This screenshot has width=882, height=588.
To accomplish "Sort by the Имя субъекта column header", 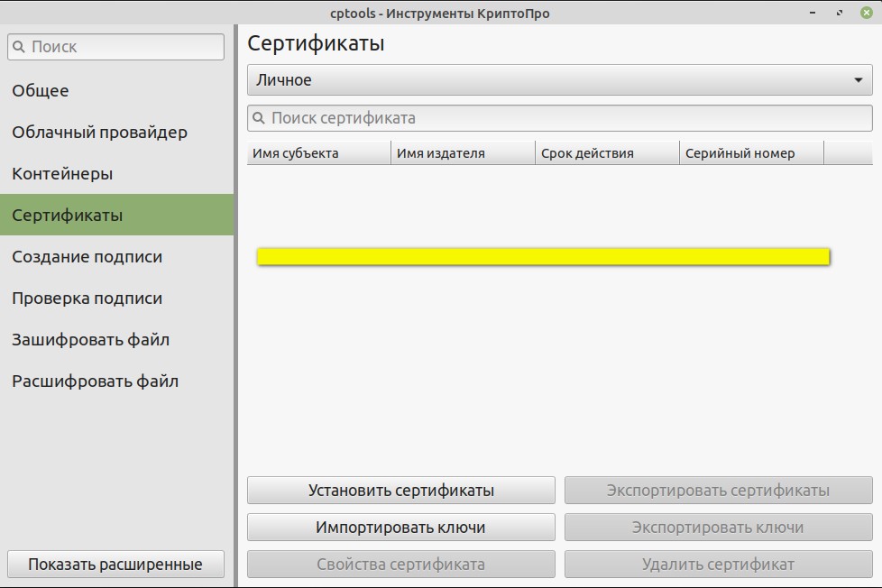I will (x=319, y=153).
